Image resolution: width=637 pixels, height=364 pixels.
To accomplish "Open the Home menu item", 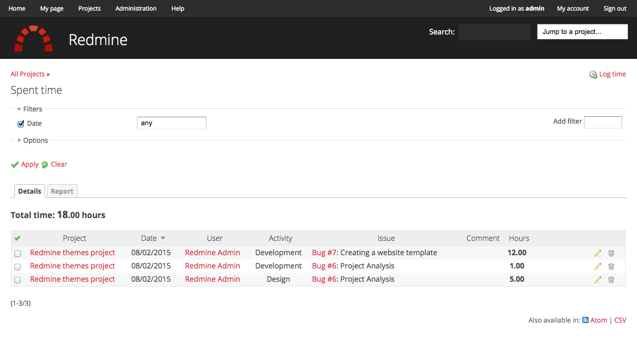I will (x=17, y=8).
